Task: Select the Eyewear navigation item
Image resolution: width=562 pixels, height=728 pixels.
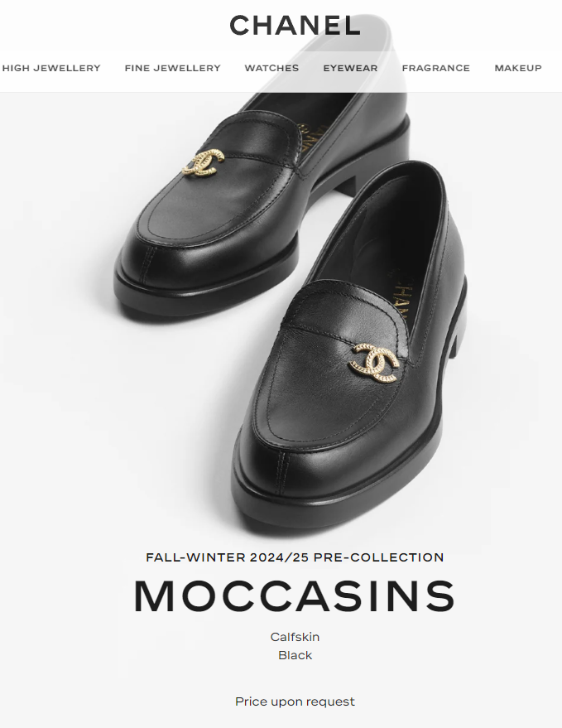Action: [x=350, y=68]
